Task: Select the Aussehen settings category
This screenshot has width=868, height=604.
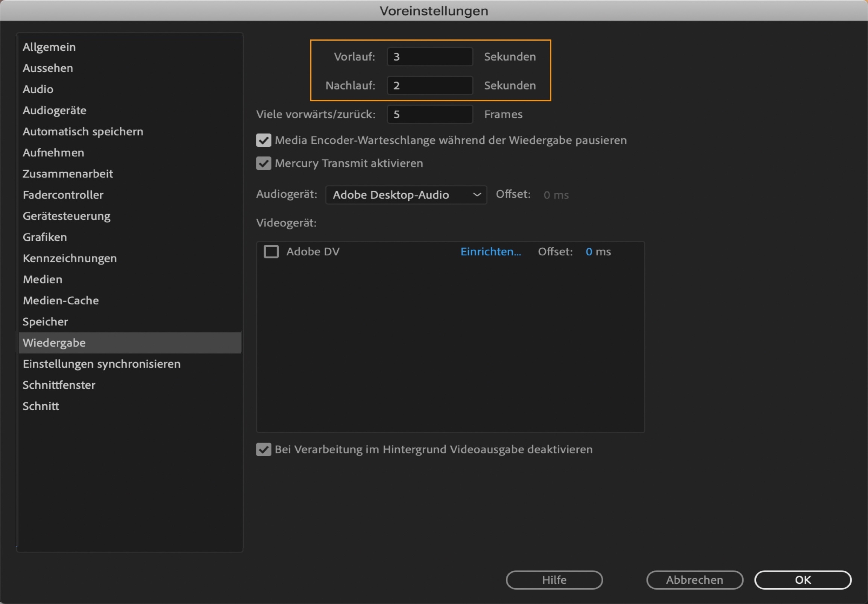Action: [48, 68]
